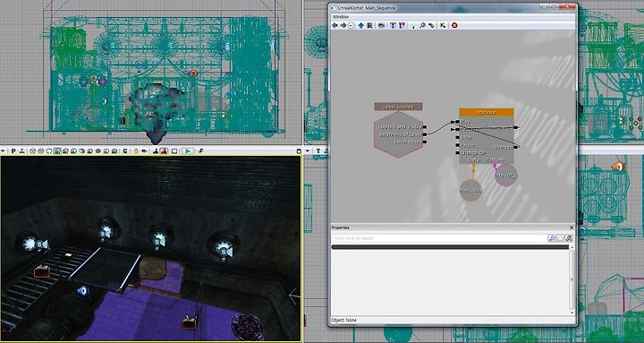Click the Stop input connector on Matinee
Screen dimensions: 644x343
pos(457,137)
